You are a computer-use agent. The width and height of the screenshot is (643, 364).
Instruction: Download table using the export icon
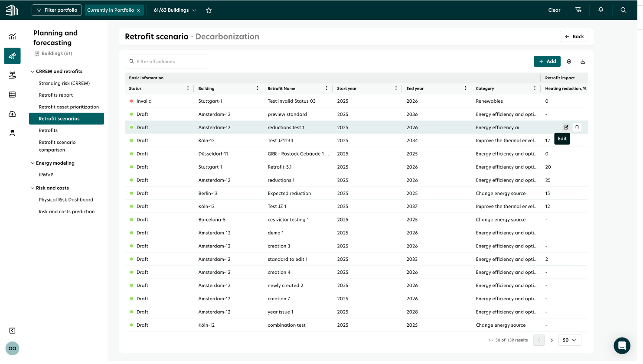tap(583, 62)
